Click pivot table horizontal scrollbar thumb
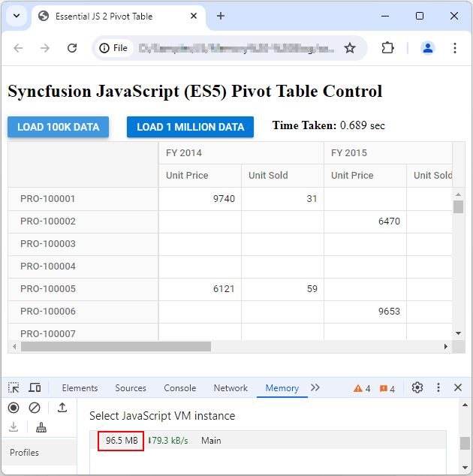473x476 pixels. click(116, 346)
